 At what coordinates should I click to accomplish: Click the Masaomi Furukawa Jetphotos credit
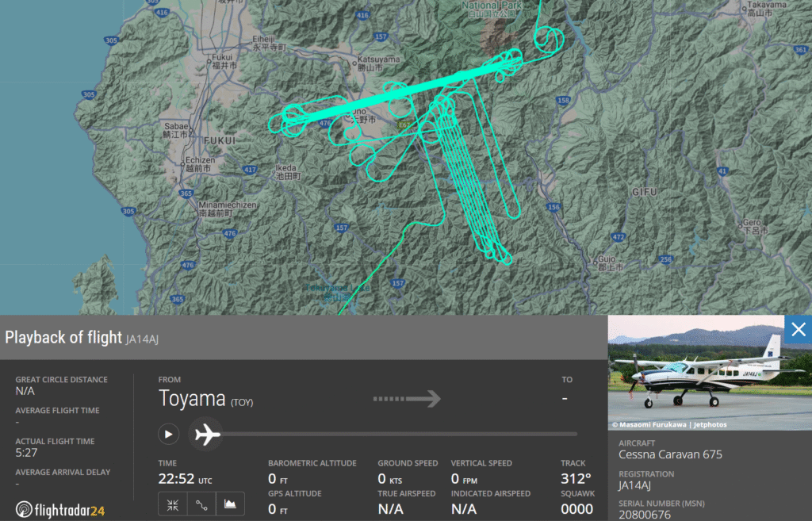pyautogui.click(x=669, y=425)
